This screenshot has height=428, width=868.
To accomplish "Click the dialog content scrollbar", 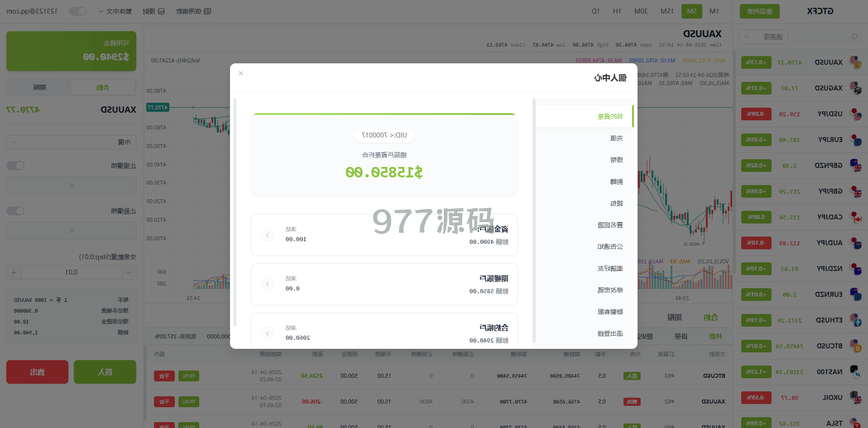I will 235,213.
